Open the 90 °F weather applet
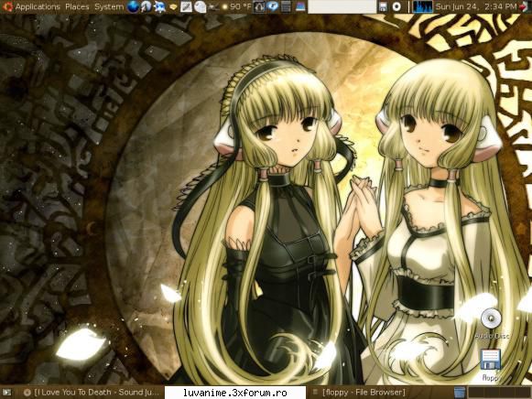Screen dimensions: 532x399 (236, 6)
